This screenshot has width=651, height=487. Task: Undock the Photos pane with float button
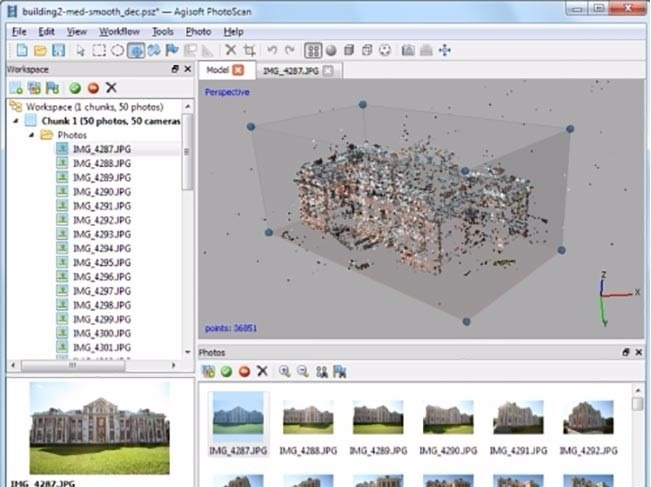click(626, 352)
